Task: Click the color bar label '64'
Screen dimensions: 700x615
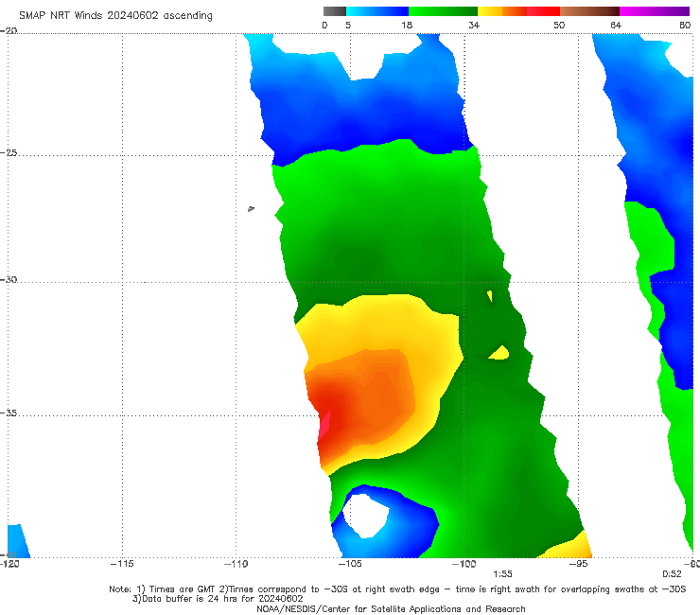Action: (x=616, y=26)
